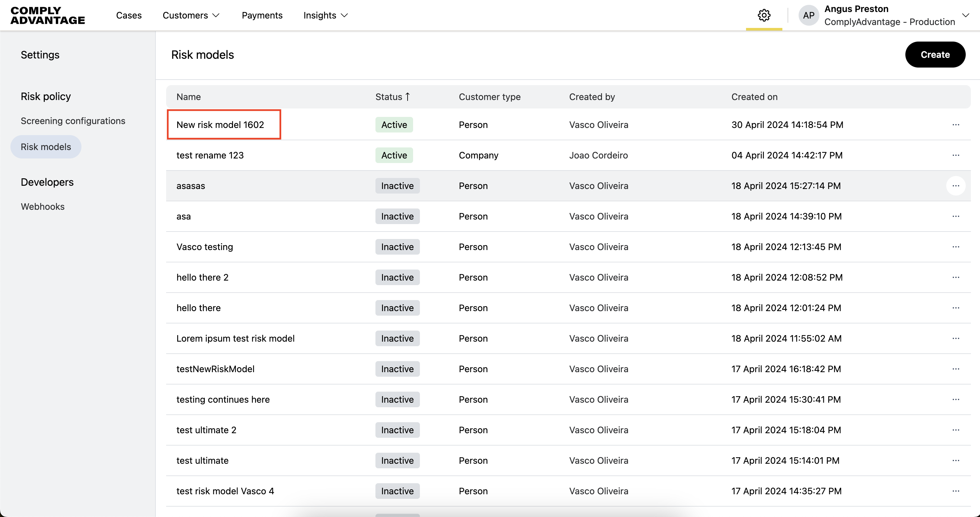Open ellipsis menu for Vasco testing row
The height and width of the screenshot is (517, 980).
tap(955, 247)
